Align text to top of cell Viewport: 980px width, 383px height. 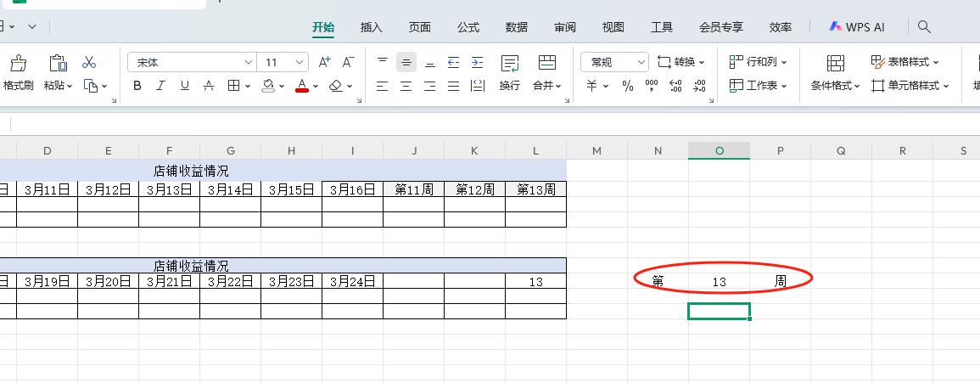coord(383,62)
